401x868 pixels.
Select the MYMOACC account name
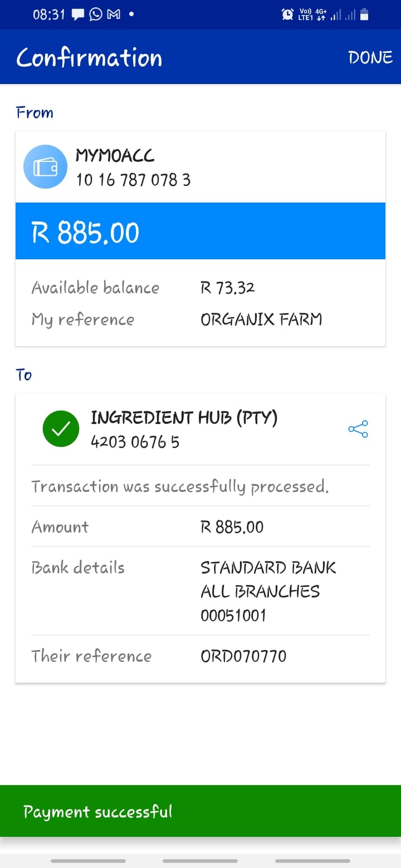click(x=115, y=155)
